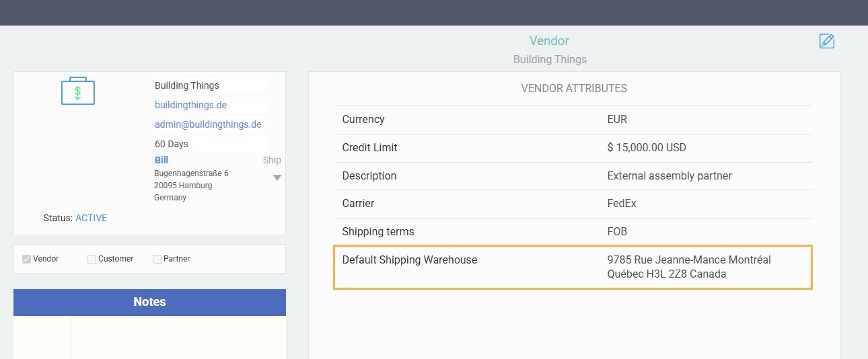Image resolution: width=868 pixels, height=359 pixels.
Task: Click the vendor briefcase dollar icon
Action: point(78,91)
